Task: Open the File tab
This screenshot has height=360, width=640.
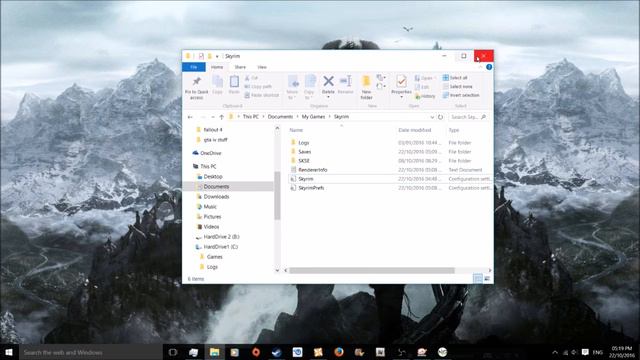Action: (x=194, y=67)
